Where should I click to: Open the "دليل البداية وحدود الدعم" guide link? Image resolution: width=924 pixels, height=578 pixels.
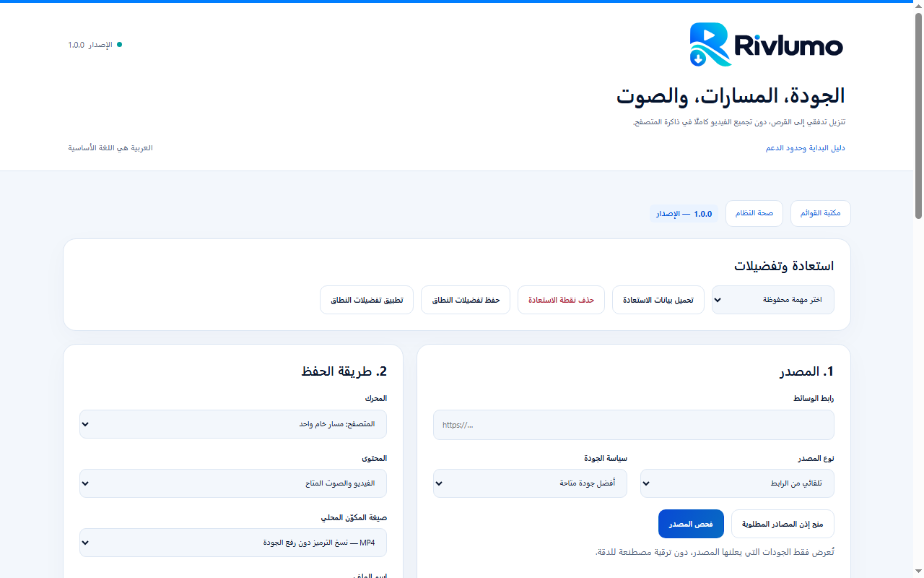pos(805,148)
